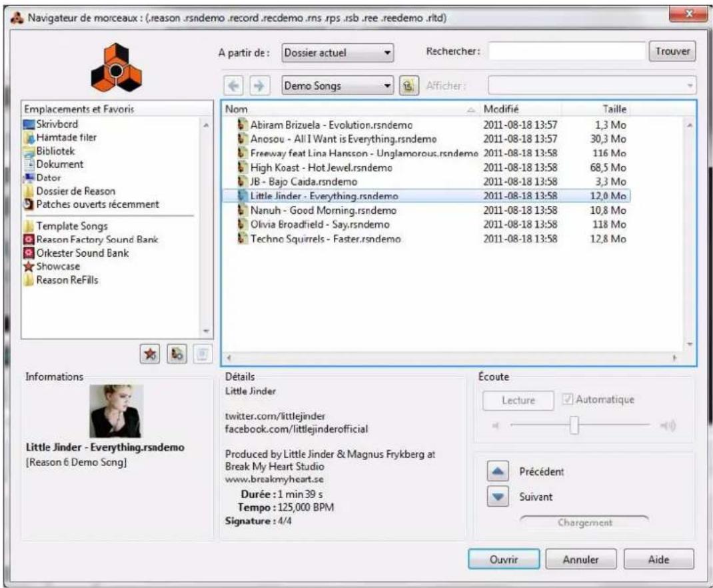Click the Trouver button

tap(672, 51)
